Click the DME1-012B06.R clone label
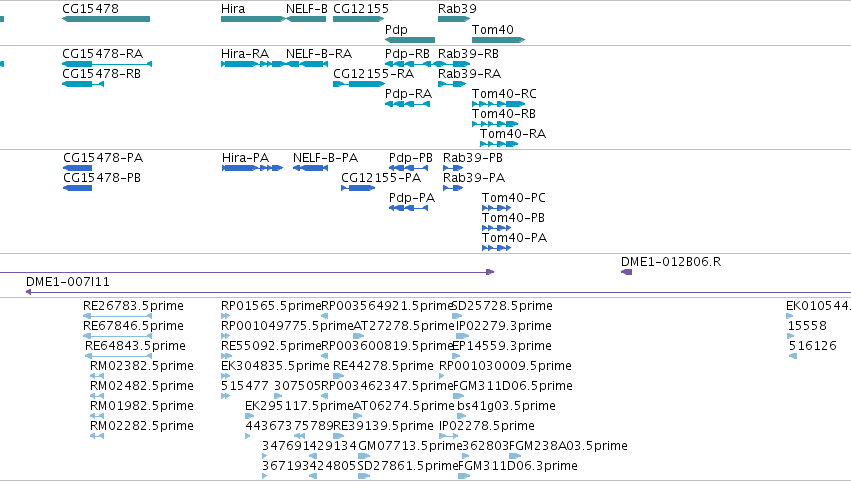851x481 pixels. 671,262
